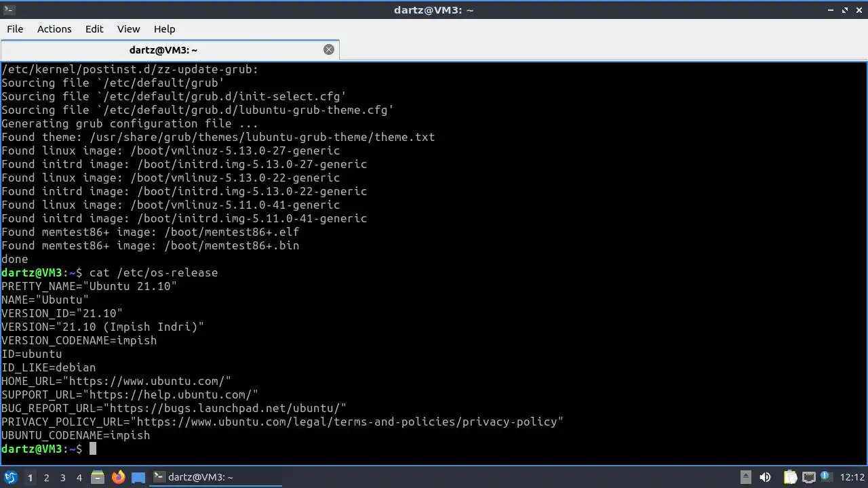Image resolution: width=868 pixels, height=488 pixels.
Task: Click the line VERSION="21.10 (Impish Indri)"
Action: 102,327
